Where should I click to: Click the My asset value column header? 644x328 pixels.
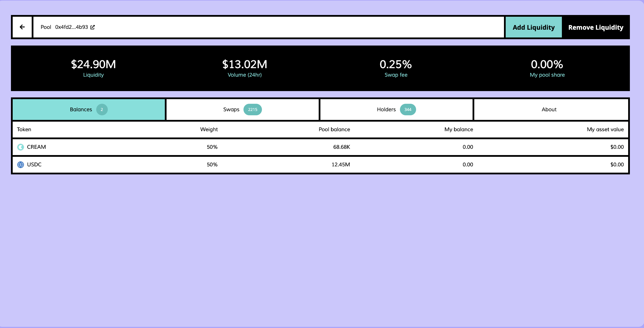coord(605,129)
